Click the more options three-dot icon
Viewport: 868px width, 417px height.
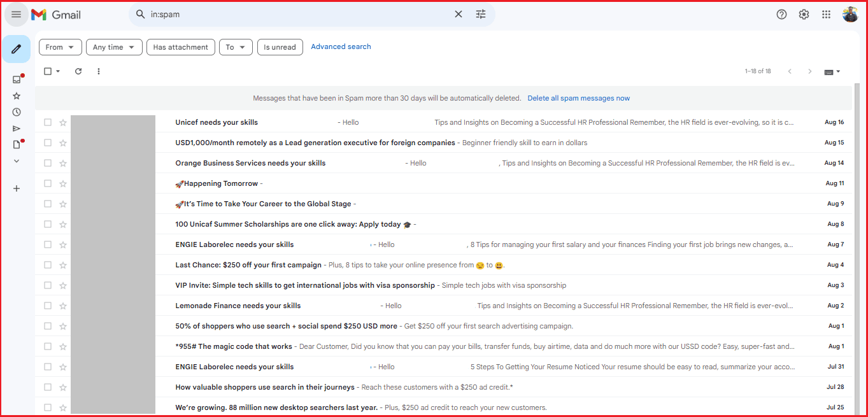coord(98,71)
